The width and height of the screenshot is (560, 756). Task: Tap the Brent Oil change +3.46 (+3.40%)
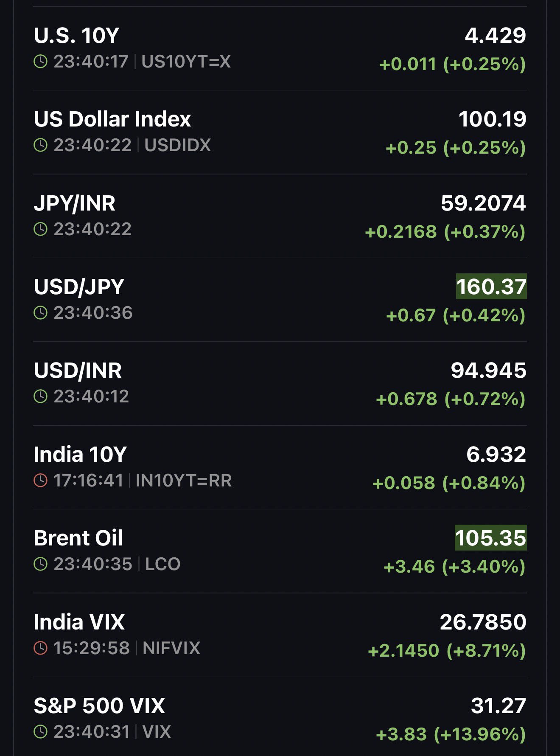tap(454, 567)
